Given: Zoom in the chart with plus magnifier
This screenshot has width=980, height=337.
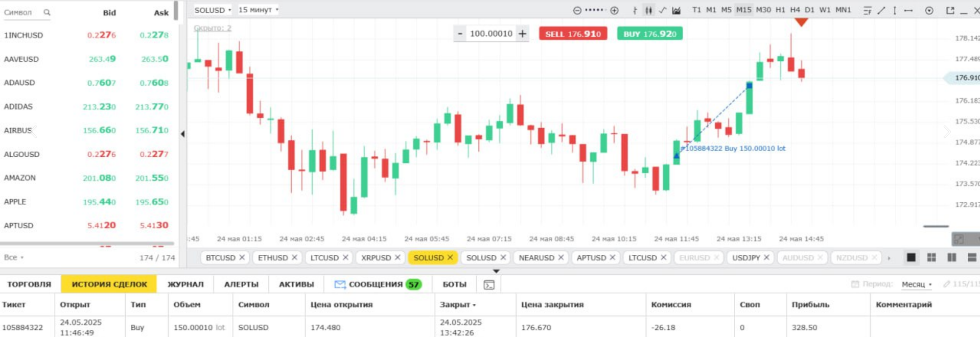Looking at the screenshot, I should [614, 10].
